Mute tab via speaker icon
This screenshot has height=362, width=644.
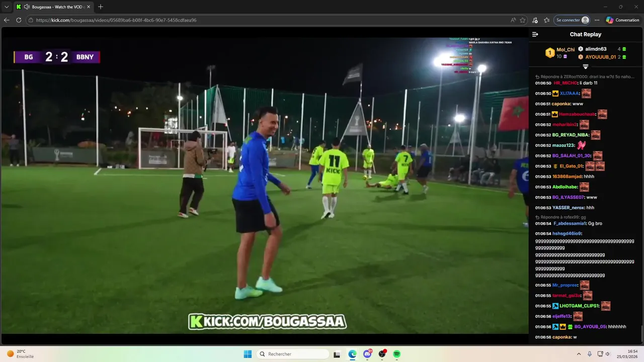26,7
